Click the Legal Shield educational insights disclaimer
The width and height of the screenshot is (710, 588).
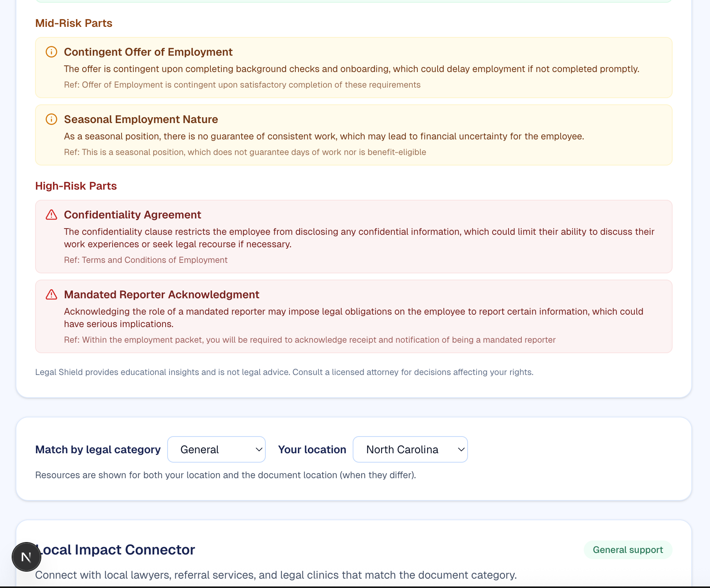coord(284,372)
